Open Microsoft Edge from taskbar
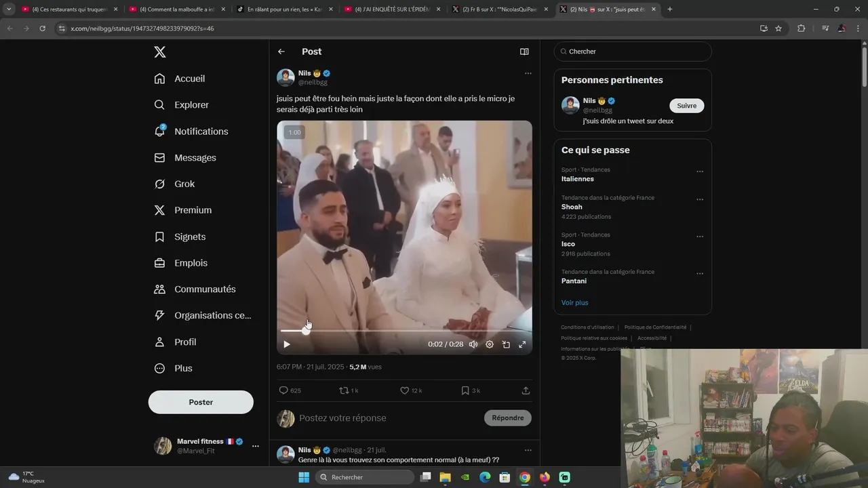This screenshot has height=488, width=868. (485, 477)
